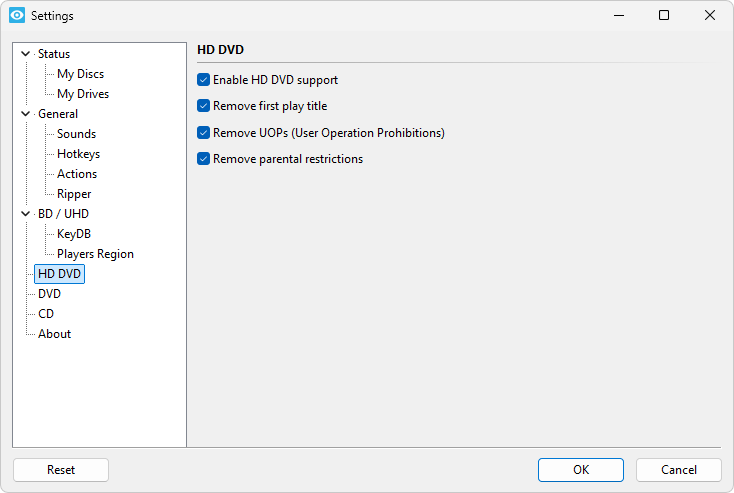
Task: Maximize the Settings window
Action: point(664,15)
